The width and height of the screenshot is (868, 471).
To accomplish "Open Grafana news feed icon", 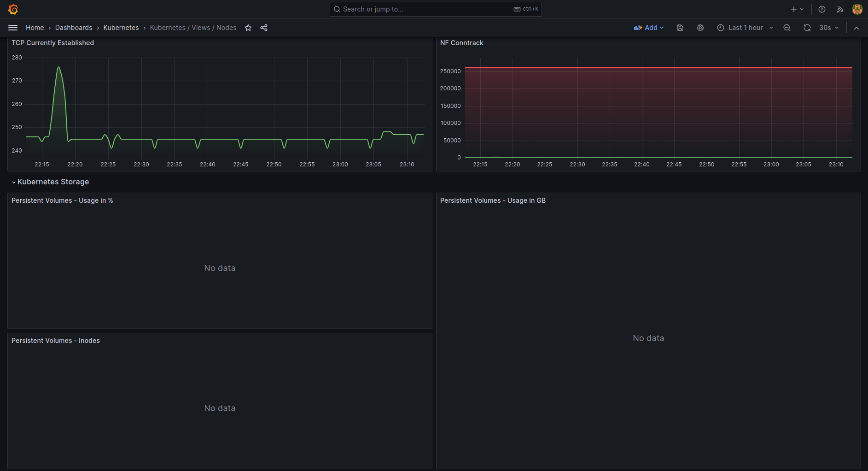I will [840, 9].
